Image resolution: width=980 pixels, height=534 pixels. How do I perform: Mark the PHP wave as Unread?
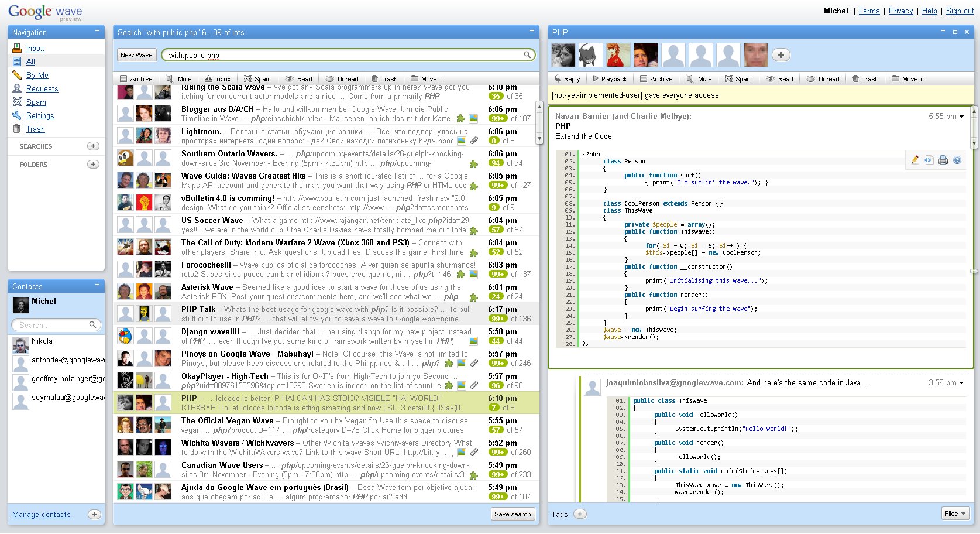click(823, 78)
